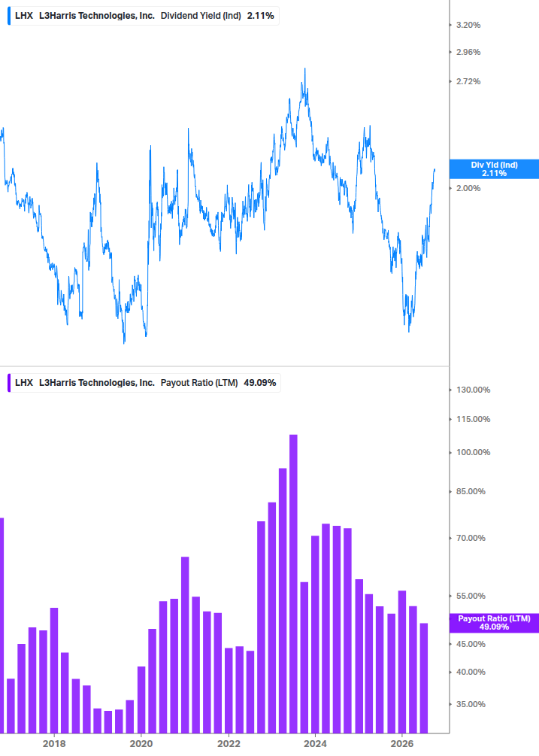Click the 2022 label on the time axis
The width and height of the screenshot is (539, 756).
pyautogui.click(x=229, y=744)
